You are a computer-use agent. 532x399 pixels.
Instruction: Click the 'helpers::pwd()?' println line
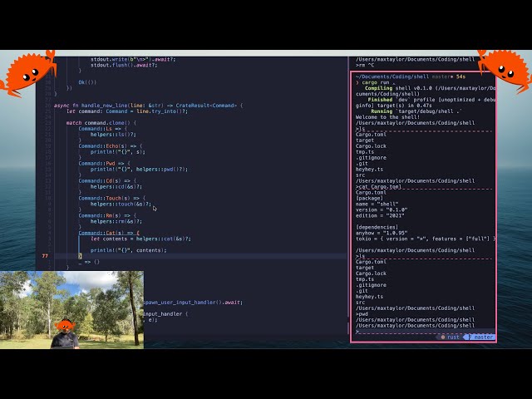(x=139, y=170)
